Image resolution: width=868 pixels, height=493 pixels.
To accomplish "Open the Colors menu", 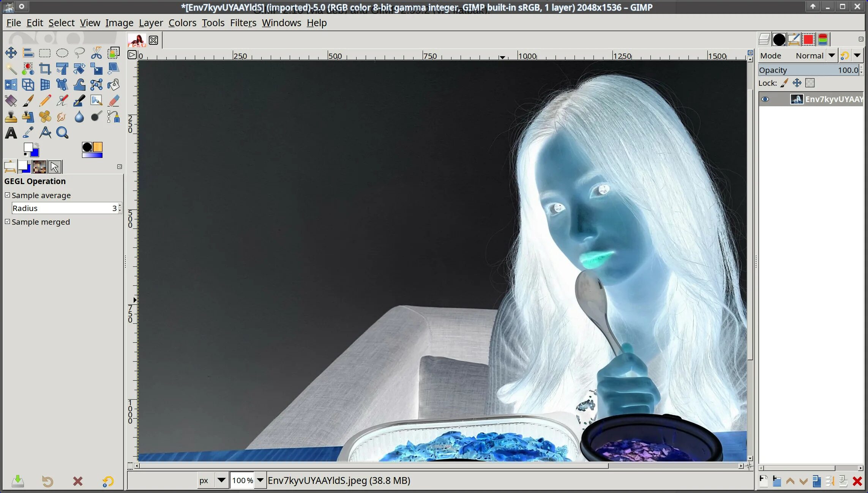I will [x=182, y=23].
